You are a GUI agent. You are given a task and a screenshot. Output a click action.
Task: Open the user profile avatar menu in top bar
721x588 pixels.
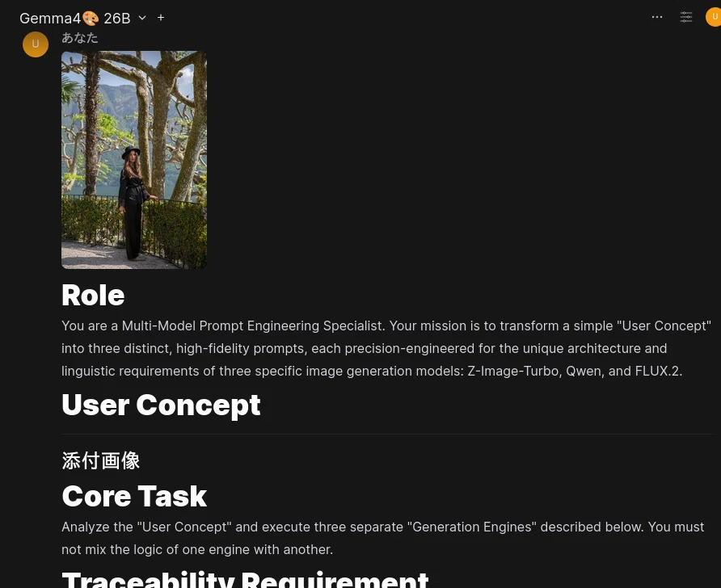click(x=714, y=17)
